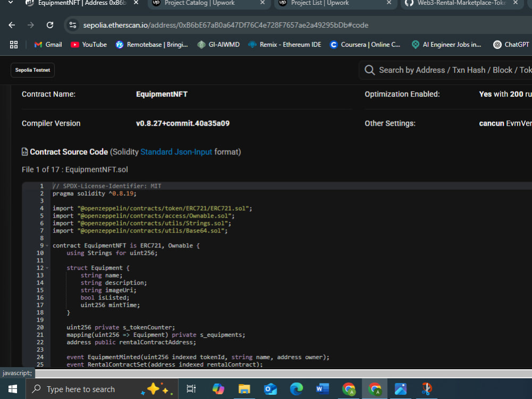532x399 pixels.
Task: Click the SPDX-License-Identifier comment line
Action: point(107,186)
